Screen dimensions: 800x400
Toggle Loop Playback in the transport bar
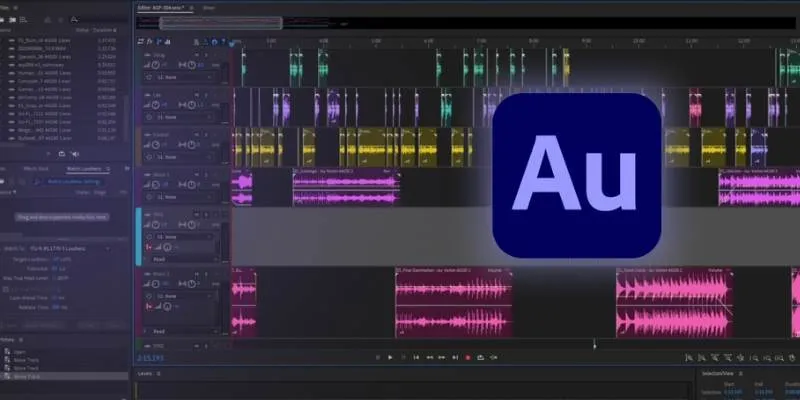point(481,358)
